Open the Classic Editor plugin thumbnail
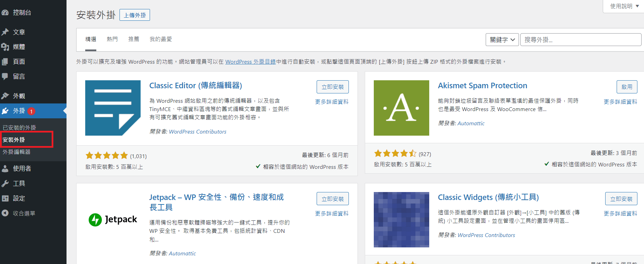644x264 pixels. [x=113, y=108]
